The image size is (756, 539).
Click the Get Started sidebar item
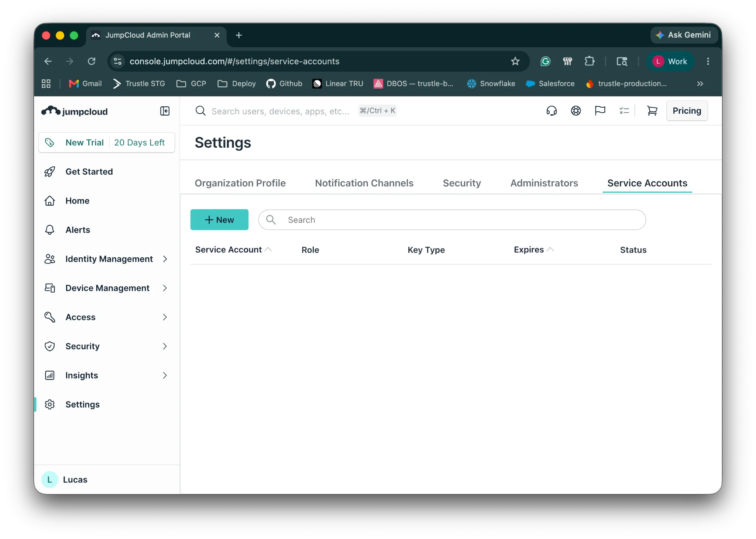pos(106,172)
